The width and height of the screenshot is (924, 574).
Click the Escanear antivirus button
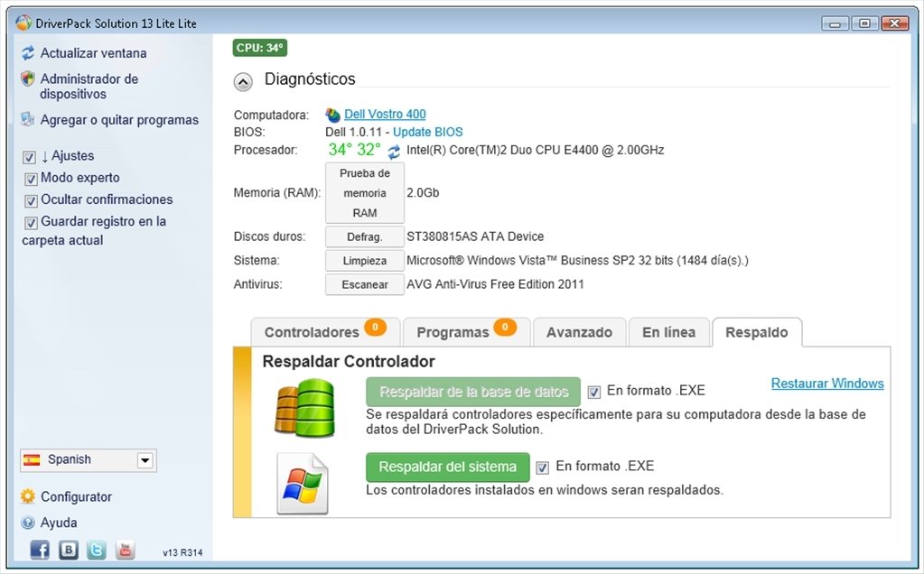tap(365, 284)
